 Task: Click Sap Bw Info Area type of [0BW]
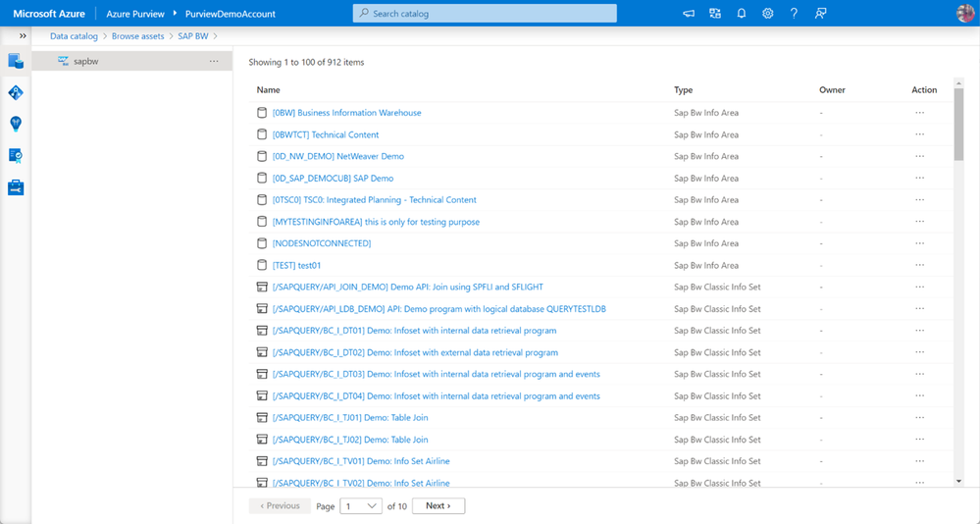(706, 113)
